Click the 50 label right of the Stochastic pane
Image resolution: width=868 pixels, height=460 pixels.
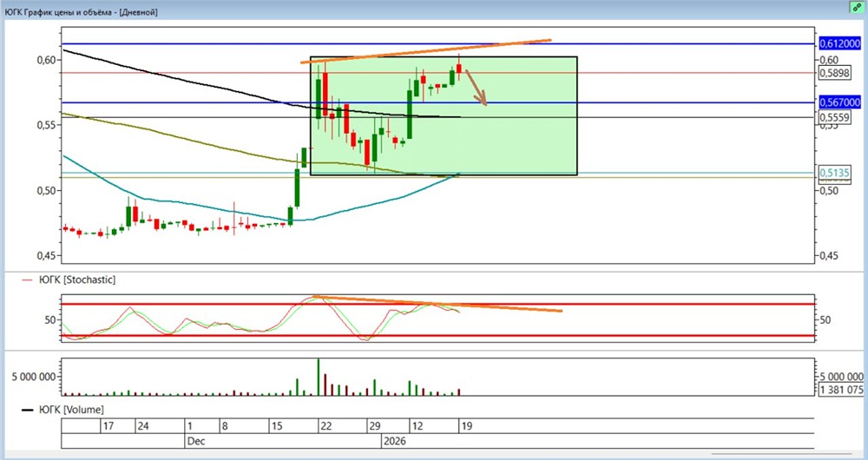(825, 319)
